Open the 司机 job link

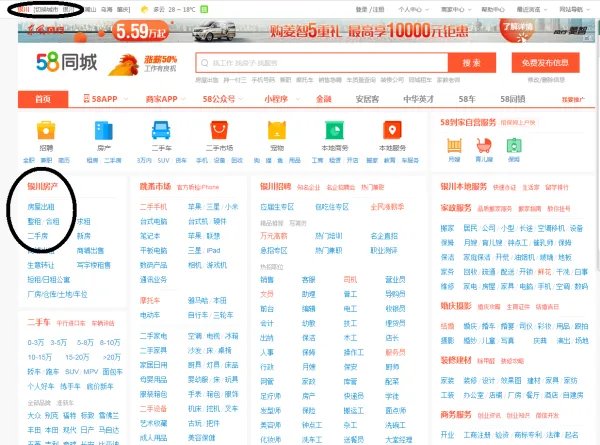[350, 280]
